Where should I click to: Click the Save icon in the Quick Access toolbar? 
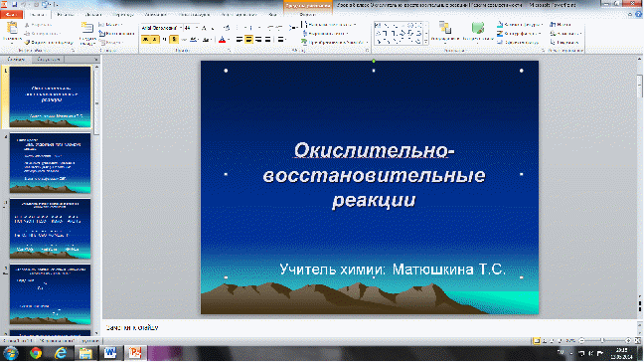[x=15, y=5]
